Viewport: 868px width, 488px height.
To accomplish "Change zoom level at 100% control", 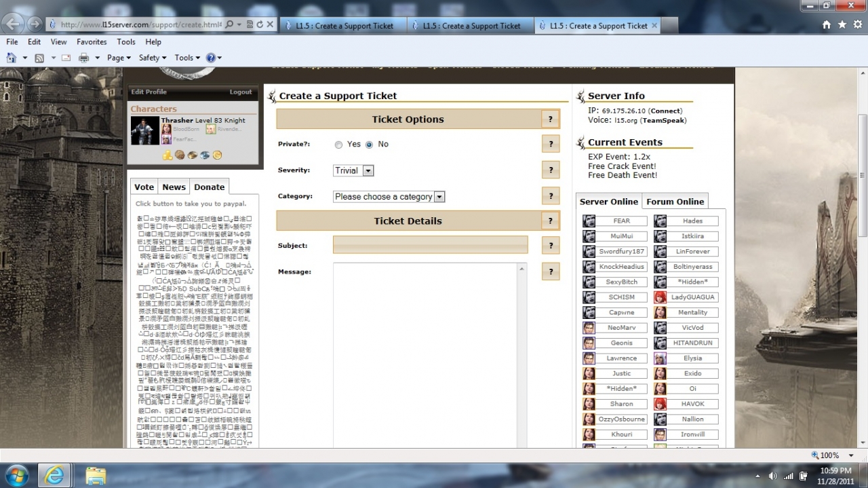I will click(x=829, y=455).
